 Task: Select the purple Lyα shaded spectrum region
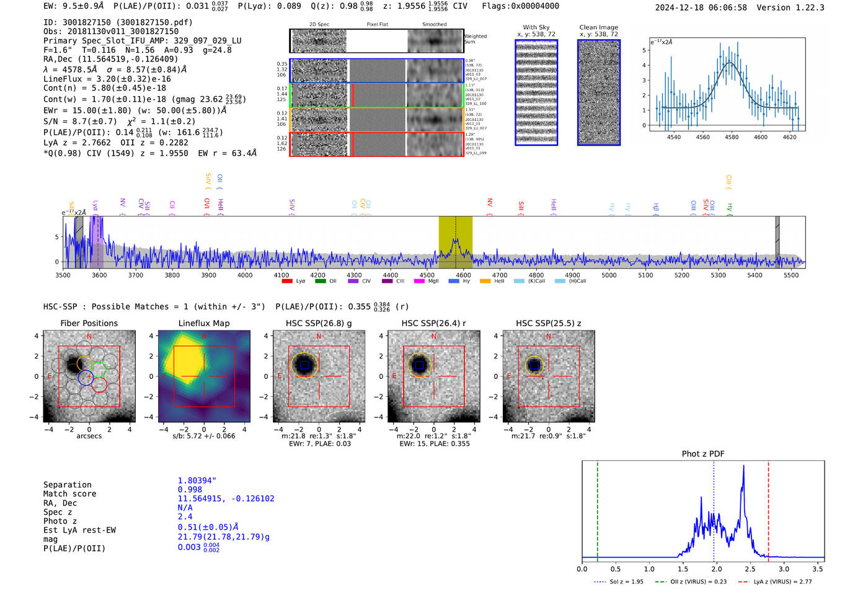tap(96, 242)
